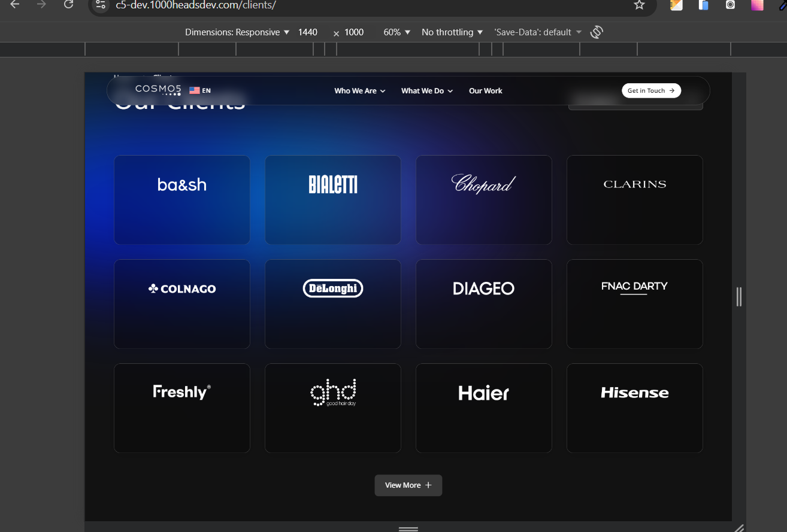Open the Colnago client card
Viewport: 787px width, 532px height.
[x=182, y=304]
